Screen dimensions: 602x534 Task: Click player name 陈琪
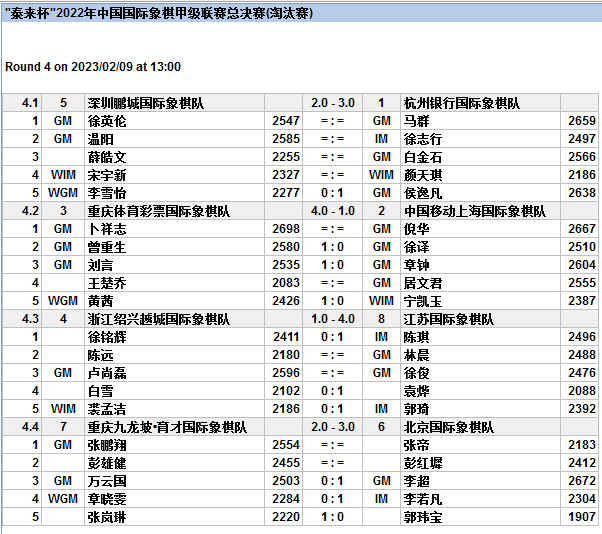[x=416, y=337]
